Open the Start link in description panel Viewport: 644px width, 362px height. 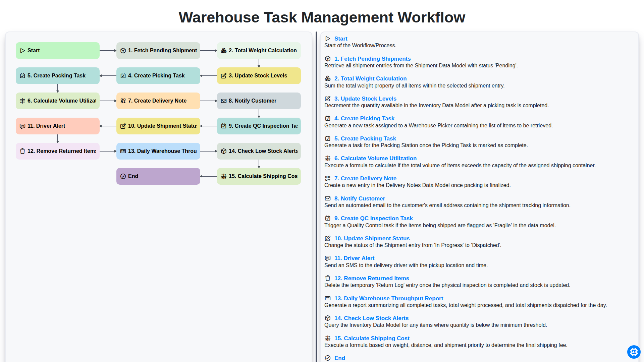[x=341, y=39]
